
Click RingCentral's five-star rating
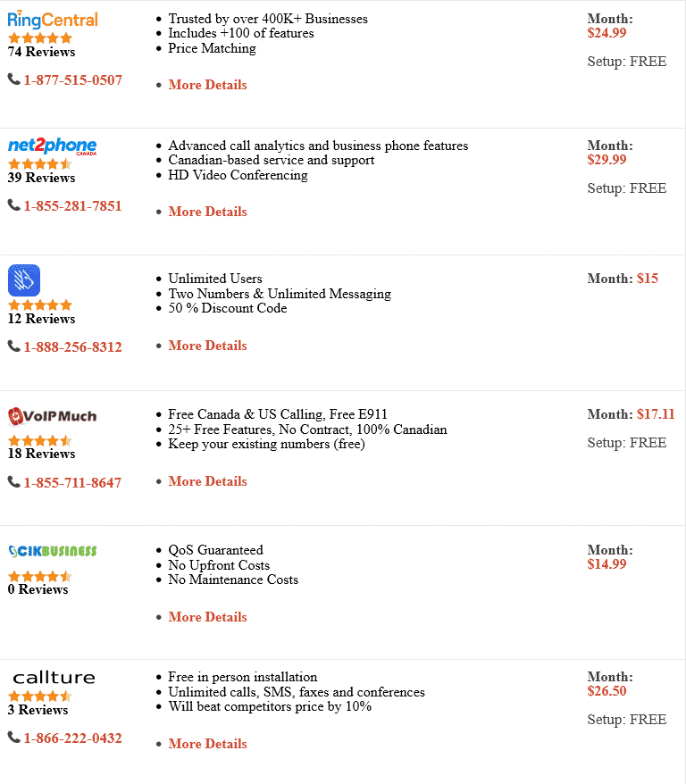click(x=40, y=38)
